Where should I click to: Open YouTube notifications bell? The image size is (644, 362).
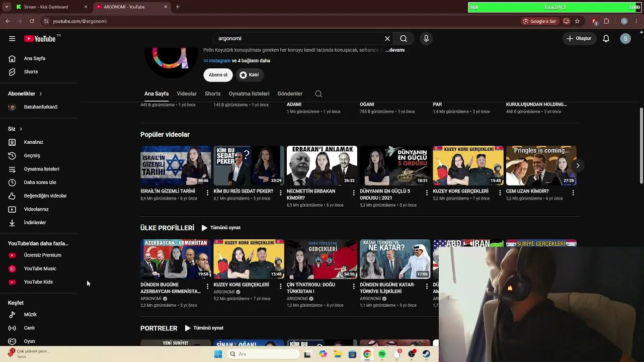click(x=606, y=39)
